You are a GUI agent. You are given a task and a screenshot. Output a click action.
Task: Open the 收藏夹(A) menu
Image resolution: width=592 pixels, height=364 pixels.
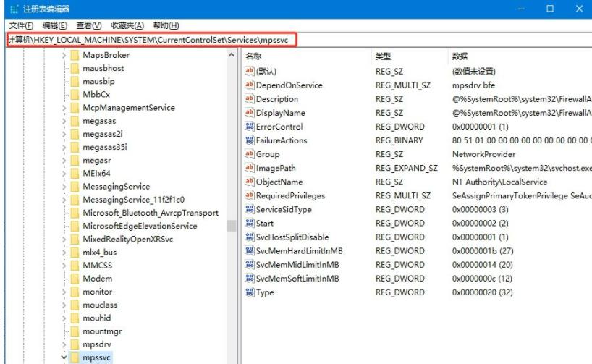[127, 25]
